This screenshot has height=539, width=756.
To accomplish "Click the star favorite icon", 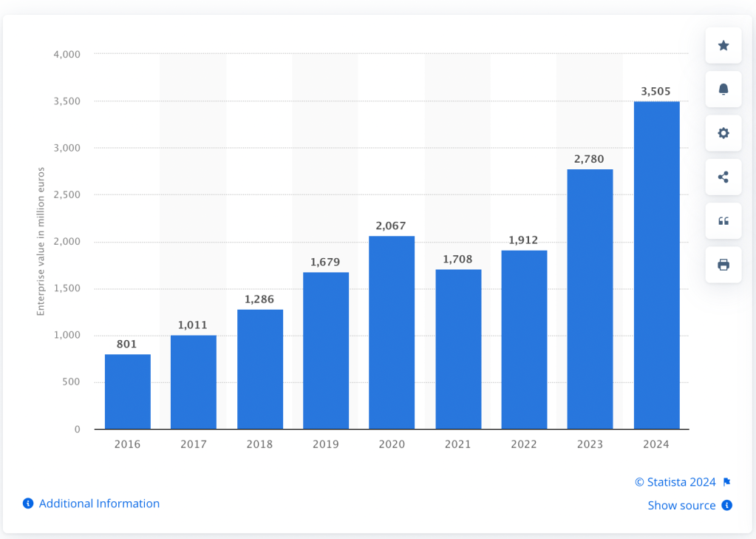I will pyautogui.click(x=723, y=46).
